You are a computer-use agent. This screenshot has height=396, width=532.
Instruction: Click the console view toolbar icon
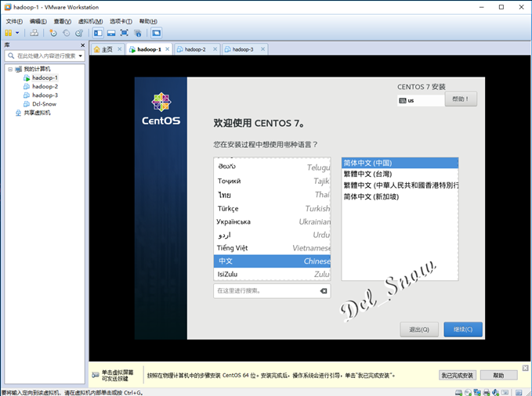(x=156, y=33)
